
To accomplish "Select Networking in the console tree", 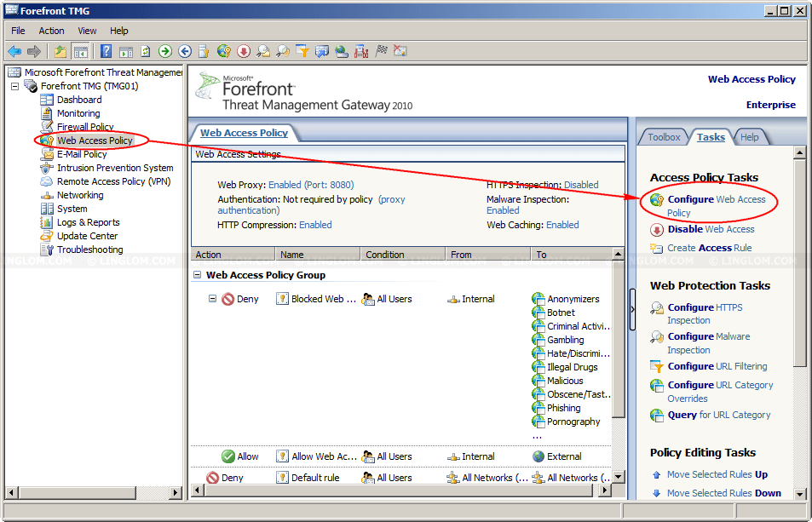I will [80, 195].
